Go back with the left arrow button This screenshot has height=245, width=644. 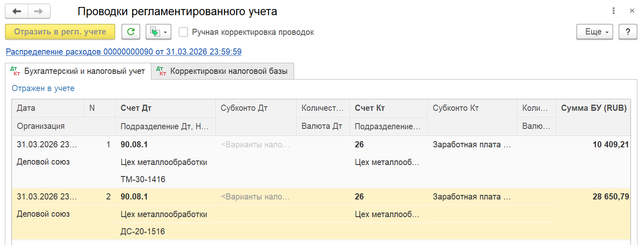(17, 11)
